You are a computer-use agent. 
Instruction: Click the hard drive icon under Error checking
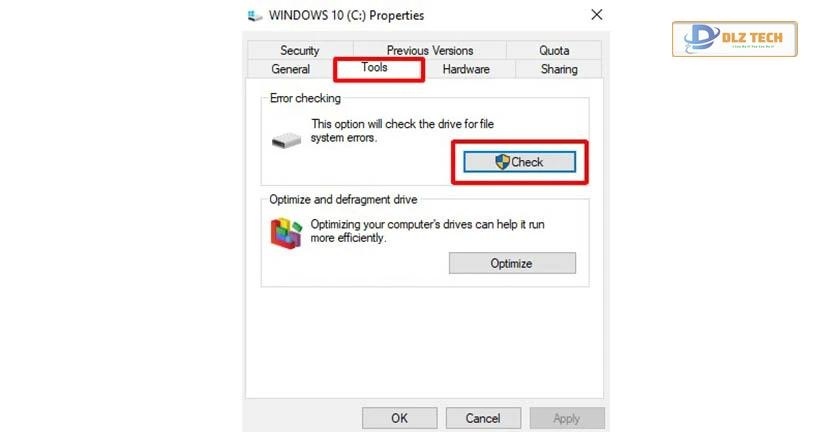tap(286, 140)
